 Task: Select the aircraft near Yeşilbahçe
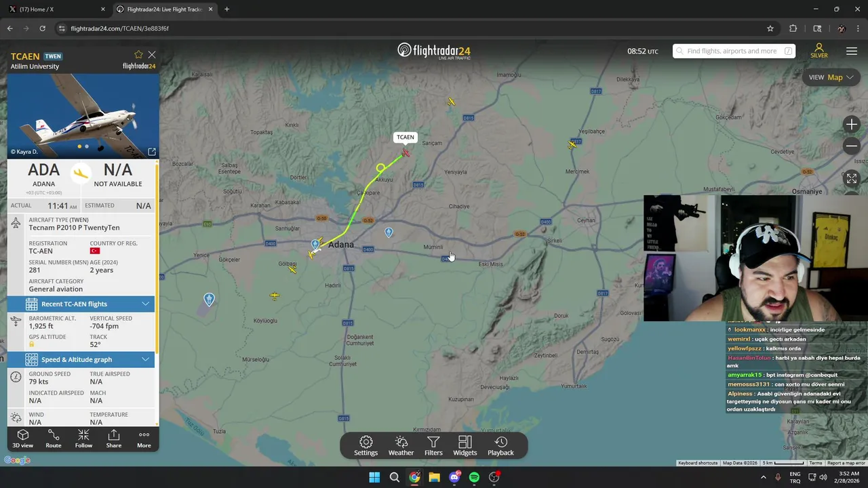coord(573,144)
